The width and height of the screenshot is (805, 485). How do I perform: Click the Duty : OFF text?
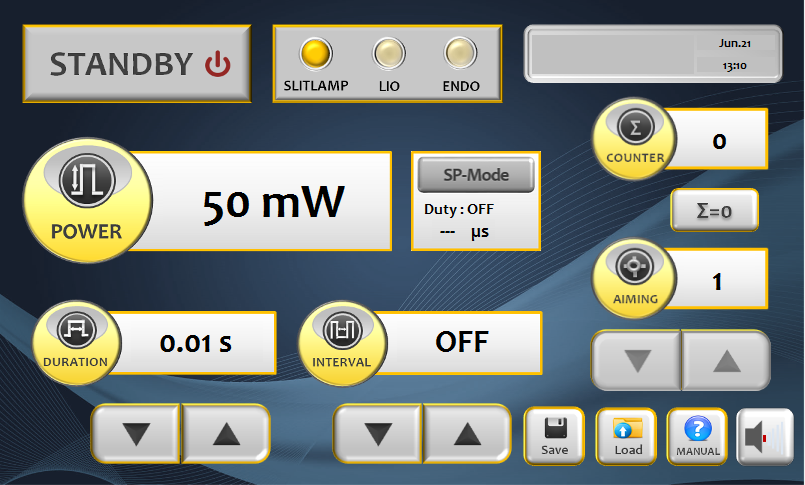pyautogui.click(x=458, y=209)
